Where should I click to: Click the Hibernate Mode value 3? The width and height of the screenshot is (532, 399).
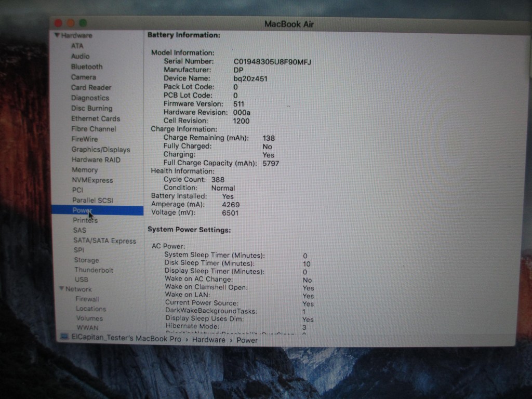click(x=304, y=327)
